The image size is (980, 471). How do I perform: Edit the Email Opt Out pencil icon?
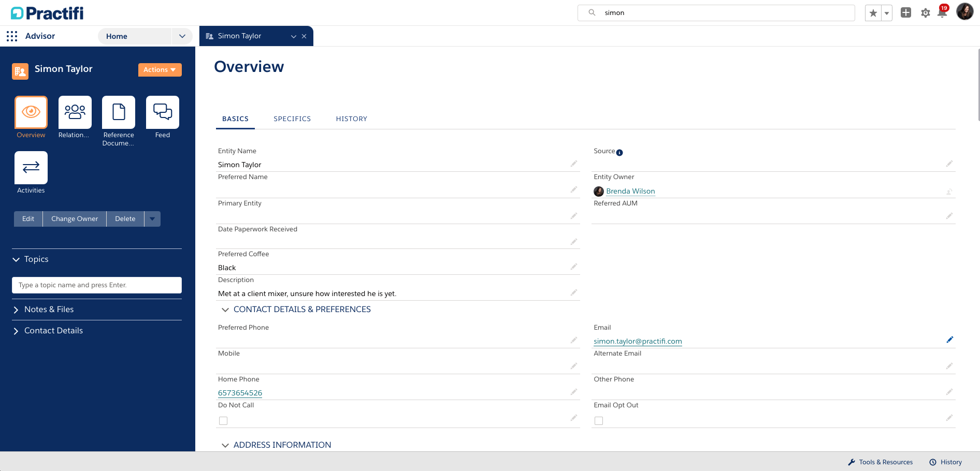(949, 418)
